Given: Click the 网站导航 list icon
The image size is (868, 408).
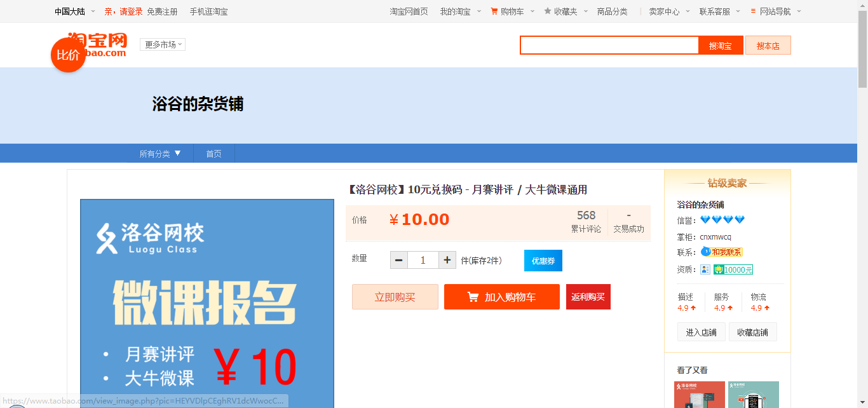Looking at the screenshot, I should point(754,11).
